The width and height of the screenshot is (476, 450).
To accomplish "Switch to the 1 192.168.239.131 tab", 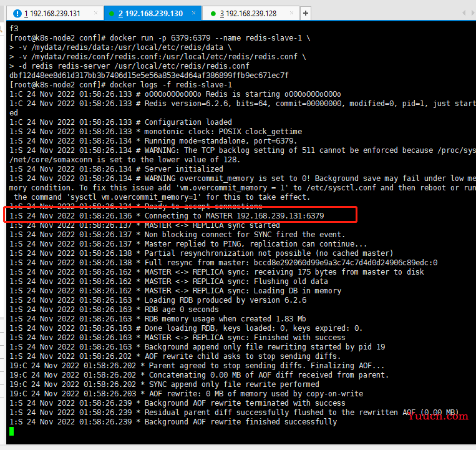I will tap(55, 13).
